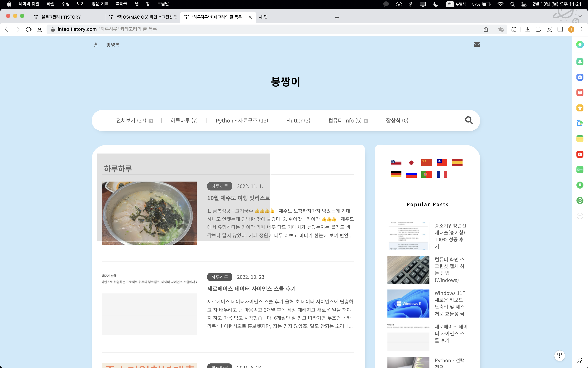
Task: Reload the page with the refresh icon
Action: 29,29
